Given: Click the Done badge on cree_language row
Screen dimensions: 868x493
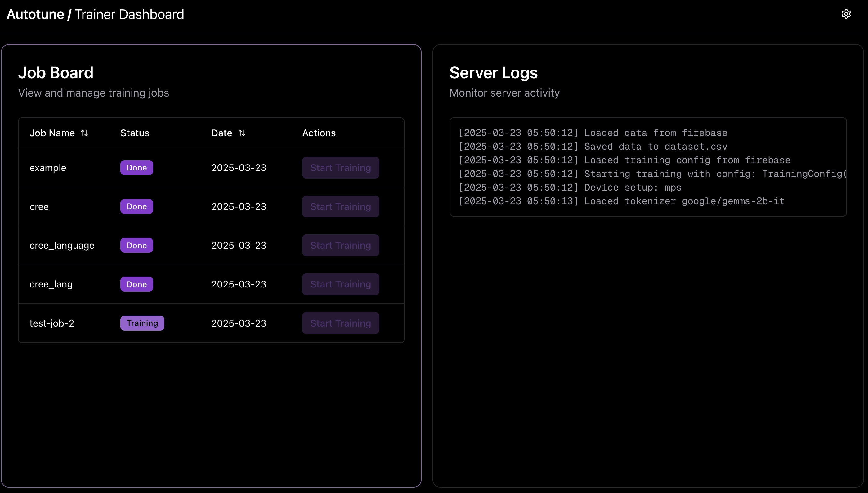Looking at the screenshot, I should 137,245.
